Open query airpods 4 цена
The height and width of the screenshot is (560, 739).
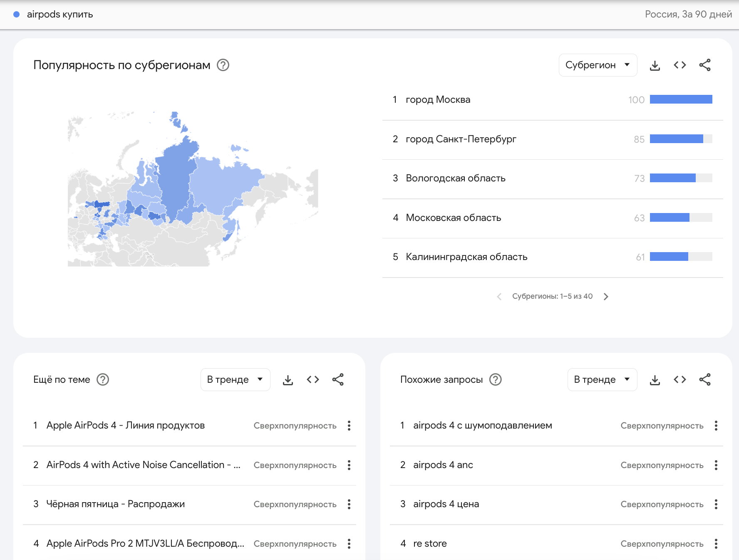446,504
